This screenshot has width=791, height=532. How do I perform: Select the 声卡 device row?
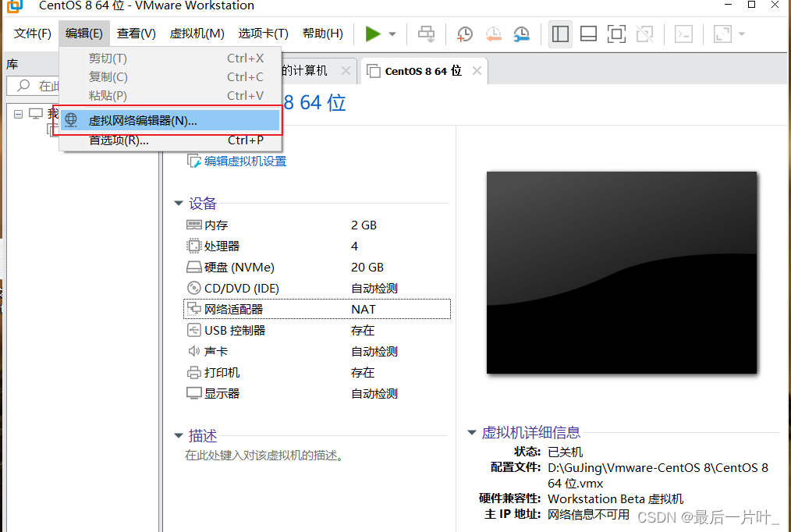[x=317, y=352]
